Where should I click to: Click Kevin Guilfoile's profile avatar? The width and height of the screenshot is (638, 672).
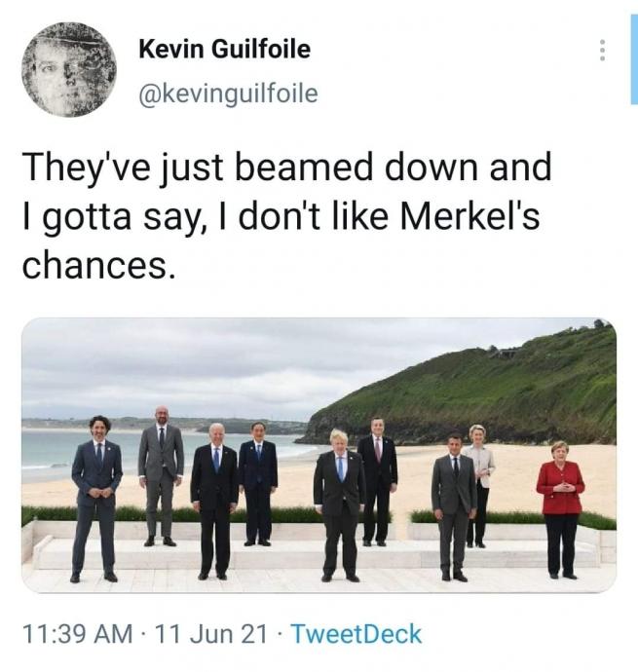pyautogui.click(x=68, y=70)
